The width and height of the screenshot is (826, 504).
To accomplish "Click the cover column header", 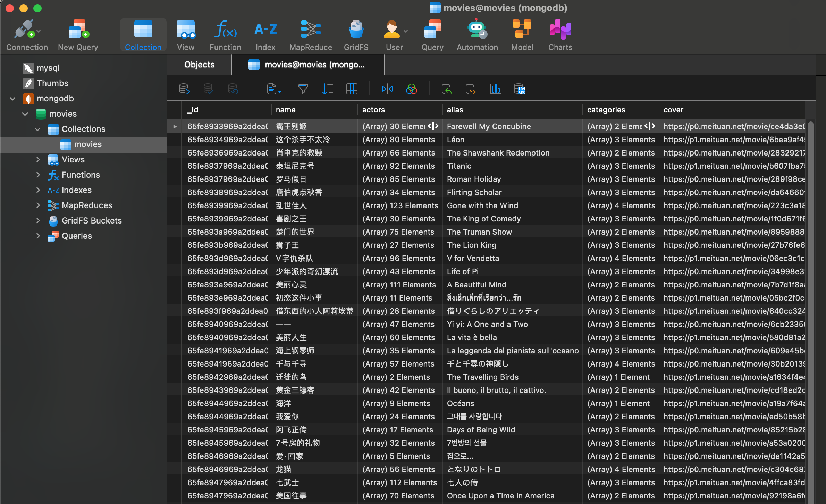I will [732, 110].
